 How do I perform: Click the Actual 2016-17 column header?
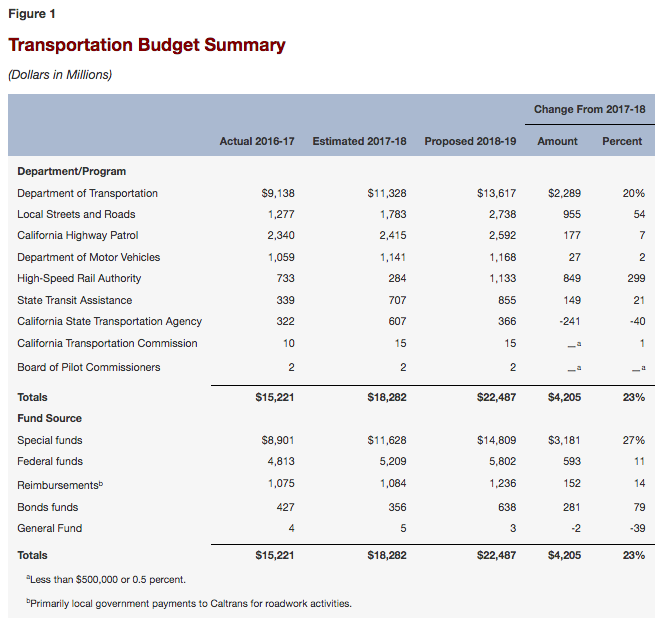[257, 141]
